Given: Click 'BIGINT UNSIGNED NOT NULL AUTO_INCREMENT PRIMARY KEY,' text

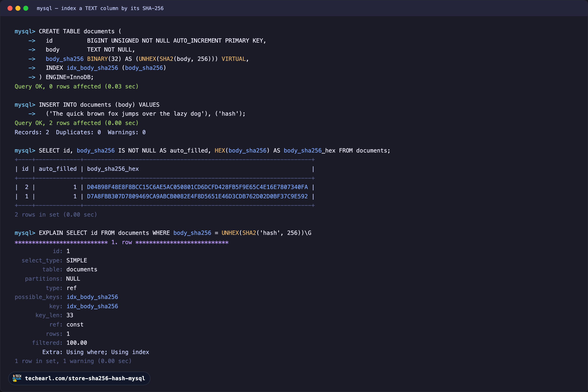Looking at the screenshot, I should point(177,40).
